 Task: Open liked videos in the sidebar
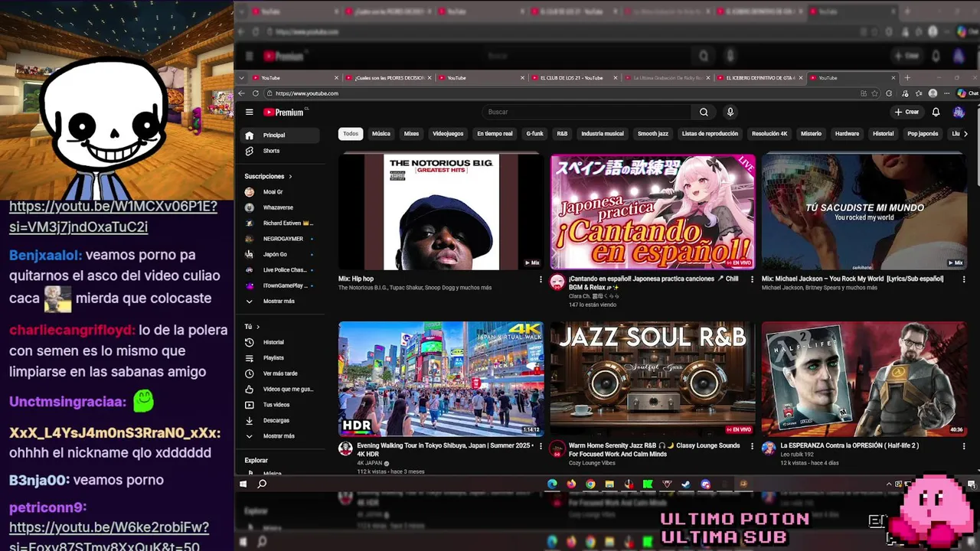coord(280,389)
